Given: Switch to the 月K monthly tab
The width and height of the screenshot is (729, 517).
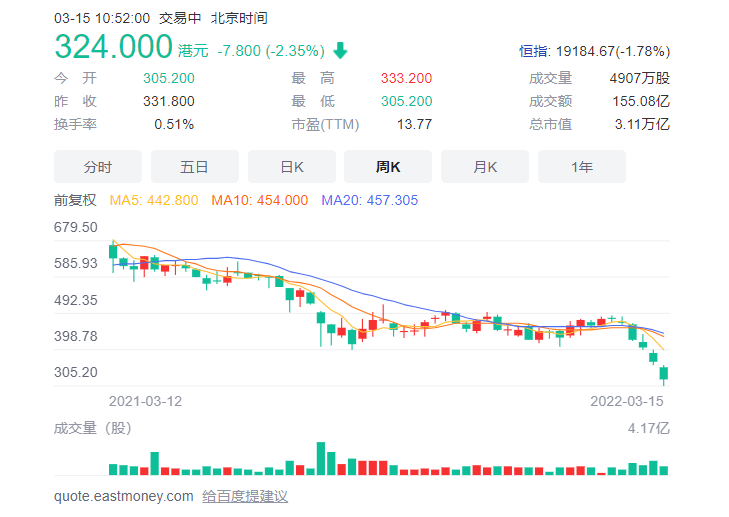Looking at the screenshot, I should click(x=485, y=167).
